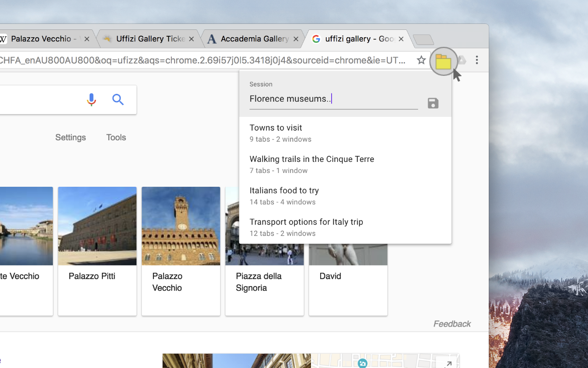The width and height of the screenshot is (588, 368).
Task: Close the Palazzo Vecchio tab
Action: click(86, 39)
